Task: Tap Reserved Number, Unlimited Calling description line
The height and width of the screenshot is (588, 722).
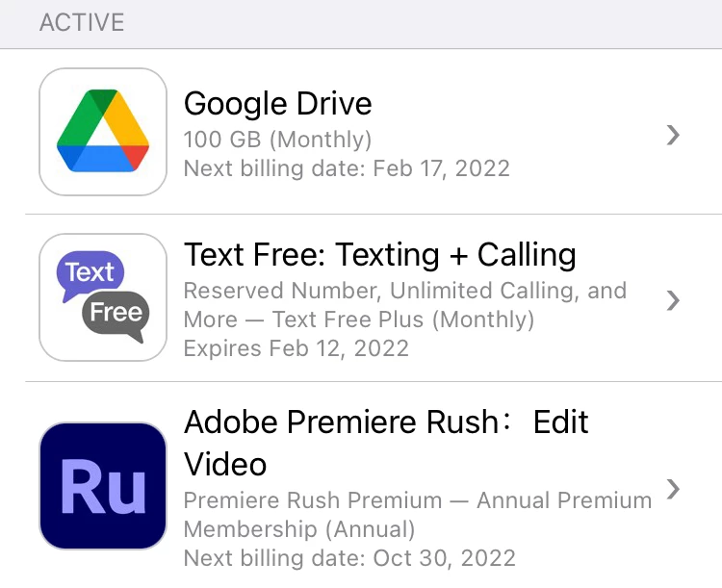Action: 405,291
